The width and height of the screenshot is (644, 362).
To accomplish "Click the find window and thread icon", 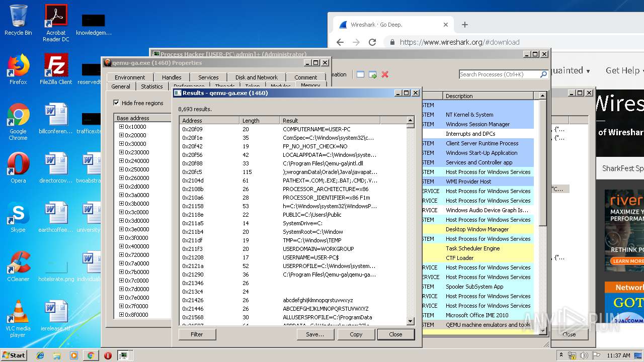I will tap(373, 74).
